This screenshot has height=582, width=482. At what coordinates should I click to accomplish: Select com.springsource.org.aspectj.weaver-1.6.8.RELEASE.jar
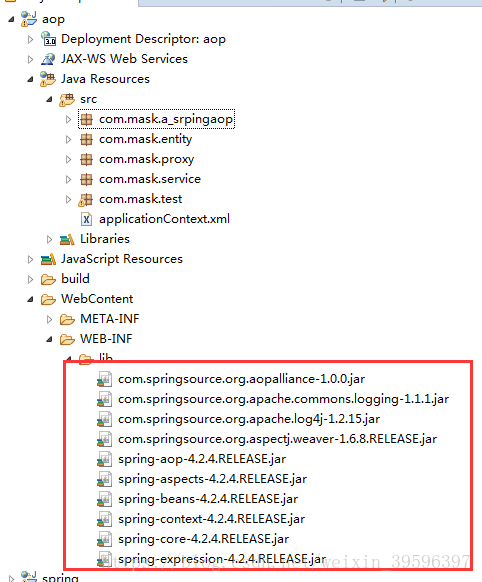278,439
